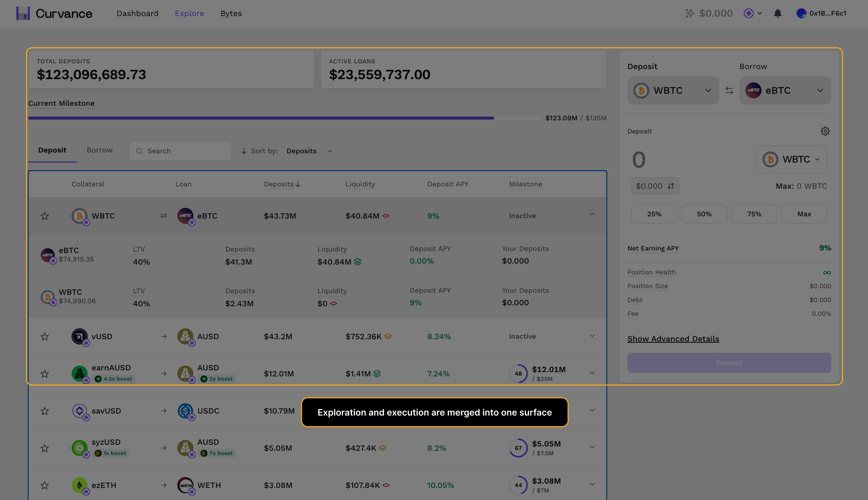Image resolution: width=868 pixels, height=500 pixels.
Task: Click the sparkle rewards icon
Action: coord(689,13)
